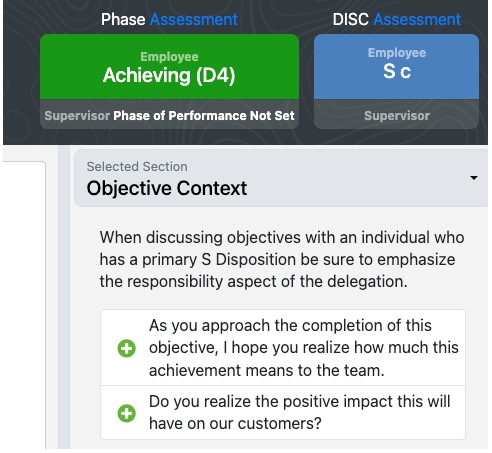The height and width of the screenshot is (453, 492).
Task: Click the blue Employee S c card
Action: click(396, 66)
